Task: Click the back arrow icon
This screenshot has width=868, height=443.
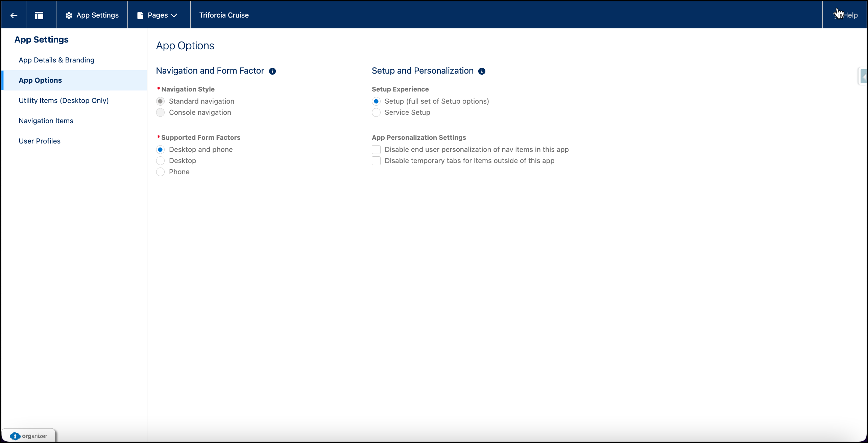Action: (x=14, y=15)
